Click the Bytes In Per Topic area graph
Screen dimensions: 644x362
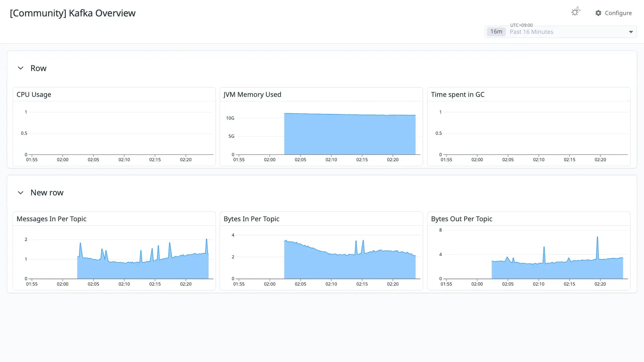pos(350,265)
